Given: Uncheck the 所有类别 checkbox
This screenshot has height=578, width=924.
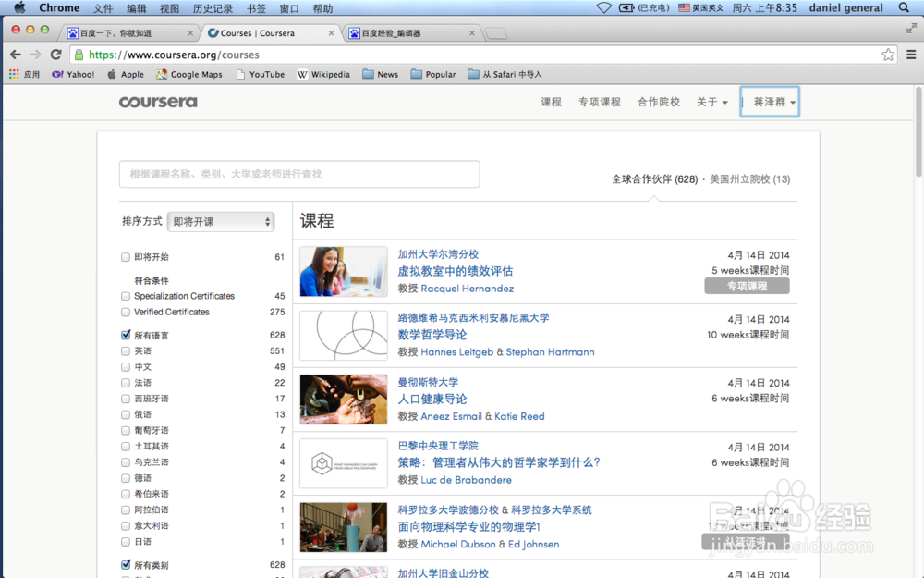Looking at the screenshot, I should [x=126, y=564].
